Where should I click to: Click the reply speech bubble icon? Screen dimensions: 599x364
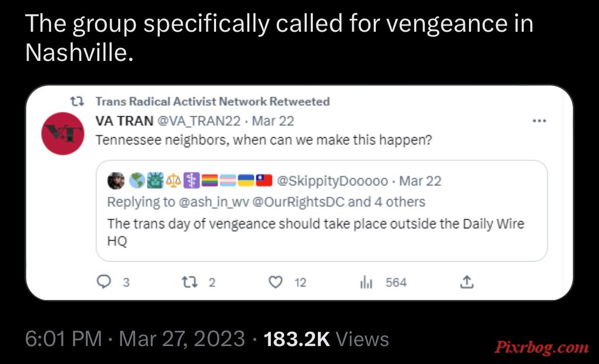[x=103, y=282]
